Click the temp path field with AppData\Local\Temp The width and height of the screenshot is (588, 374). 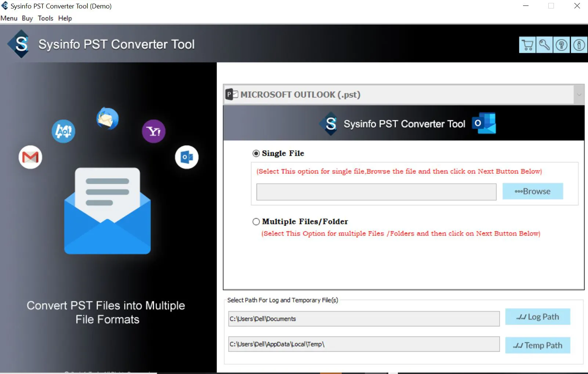click(x=364, y=344)
